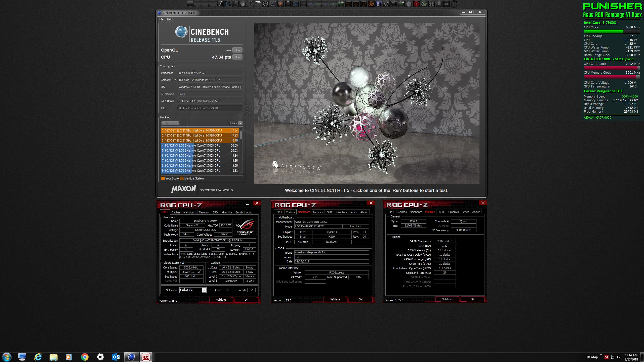The image size is (644, 362).
Task: Select the top ranking row scoring 47.34
Action: click(x=200, y=130)
